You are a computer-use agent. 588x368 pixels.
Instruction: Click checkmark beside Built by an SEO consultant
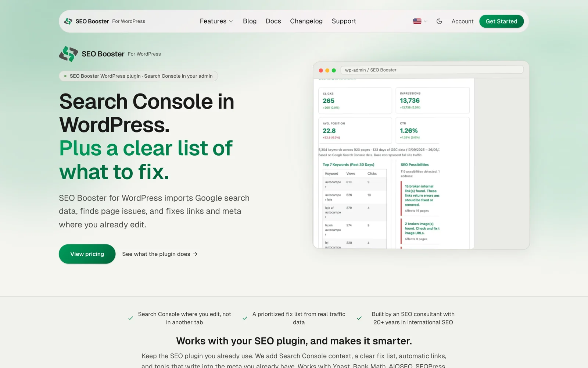[359, 318]
